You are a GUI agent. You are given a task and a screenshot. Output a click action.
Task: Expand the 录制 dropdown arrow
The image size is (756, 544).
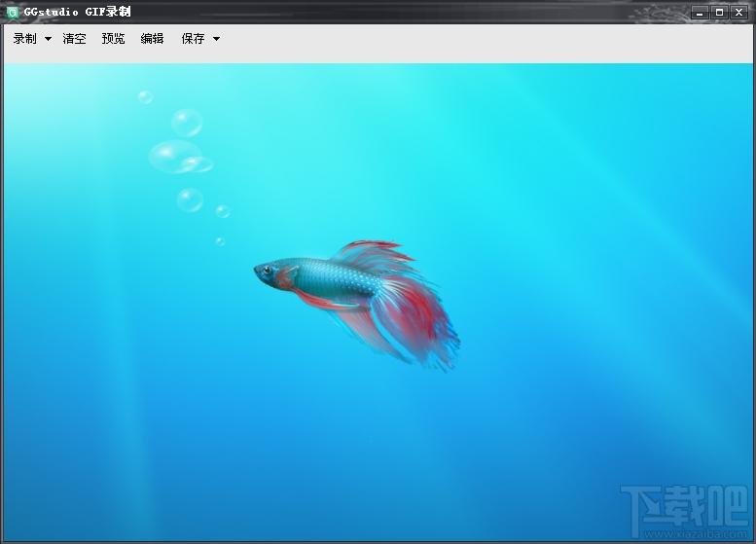point(49,39)
